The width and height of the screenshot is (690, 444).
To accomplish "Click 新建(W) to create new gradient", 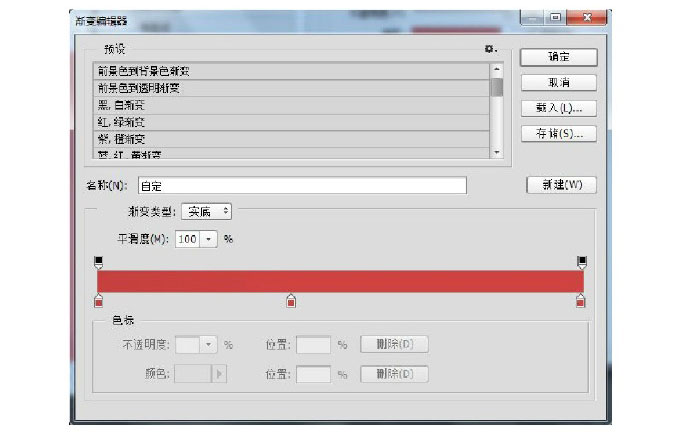I will point(562,185).
